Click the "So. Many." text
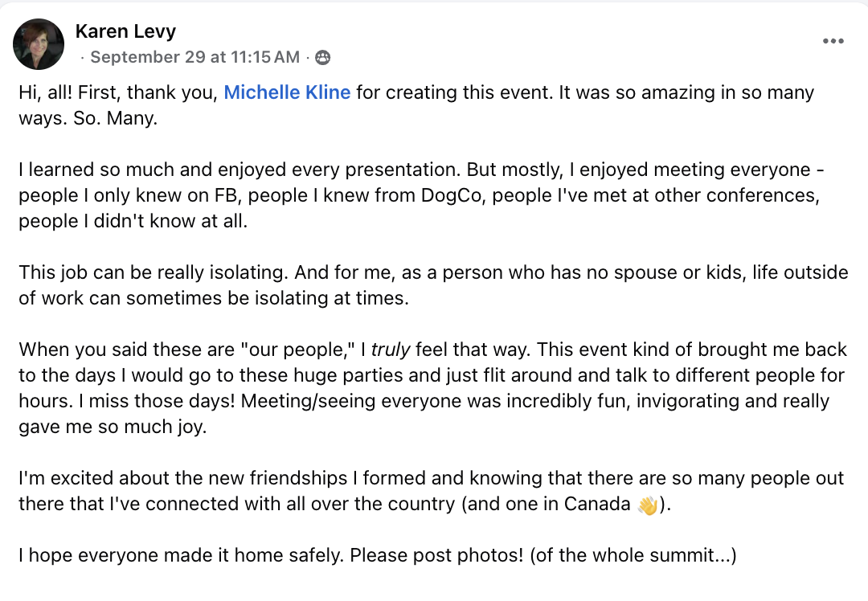Viewport: 868px width, 601px height. (115, 118)
